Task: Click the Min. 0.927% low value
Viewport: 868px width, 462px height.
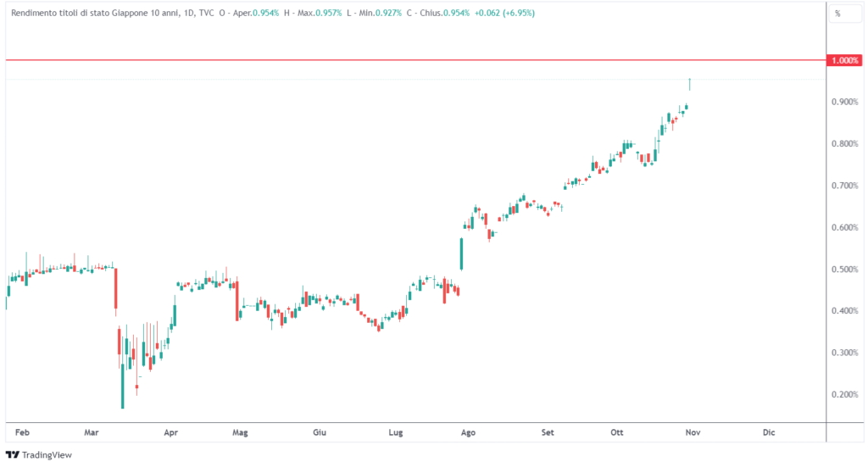Action: 380,14
